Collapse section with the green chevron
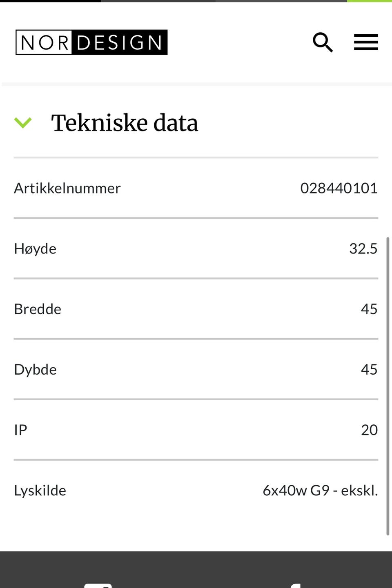392x588 pixels. [23, 122]
